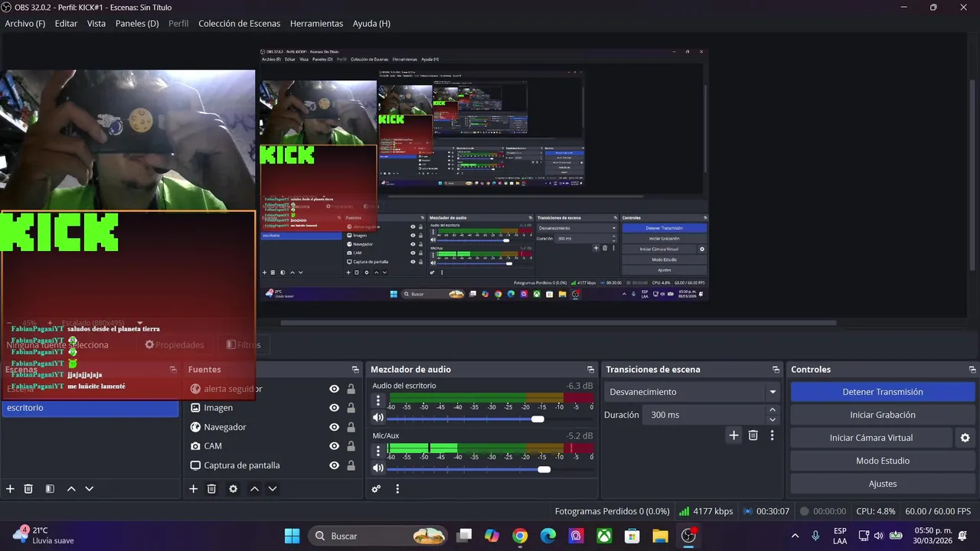
Task: Click Detener Transmisión button
Action: point(883,392)
